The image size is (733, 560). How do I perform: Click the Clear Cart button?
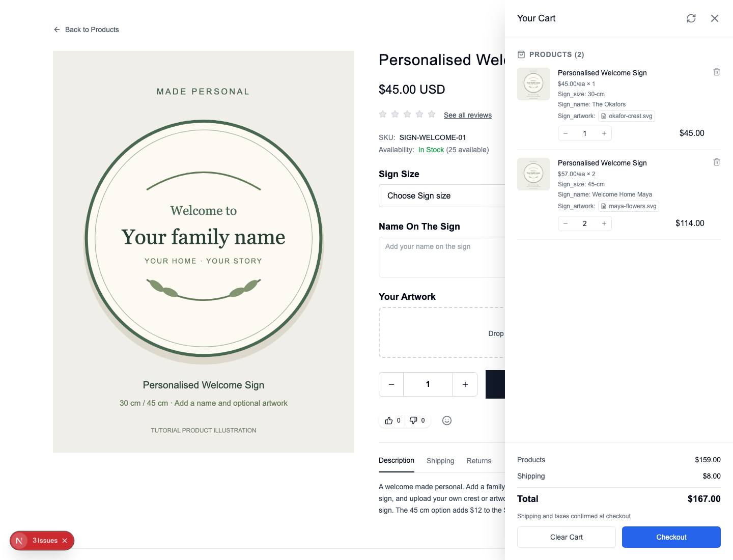coord(567,537)
